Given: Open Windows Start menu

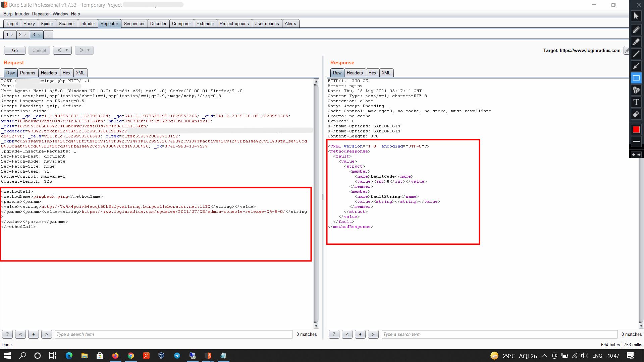Looking at the screenshot, I should point(7,356).
